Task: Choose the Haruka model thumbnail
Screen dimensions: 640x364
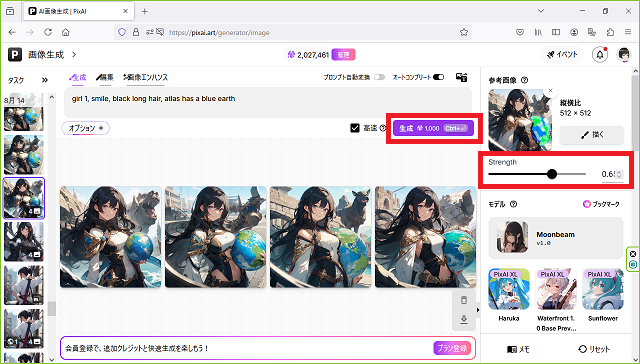Action: 509,289
